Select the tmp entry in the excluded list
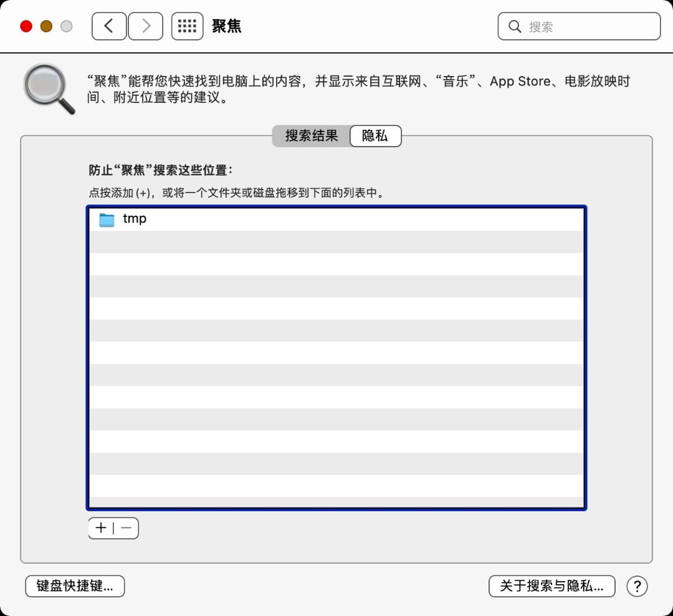Screen dimensions: 673x616 tap(135, 219)
